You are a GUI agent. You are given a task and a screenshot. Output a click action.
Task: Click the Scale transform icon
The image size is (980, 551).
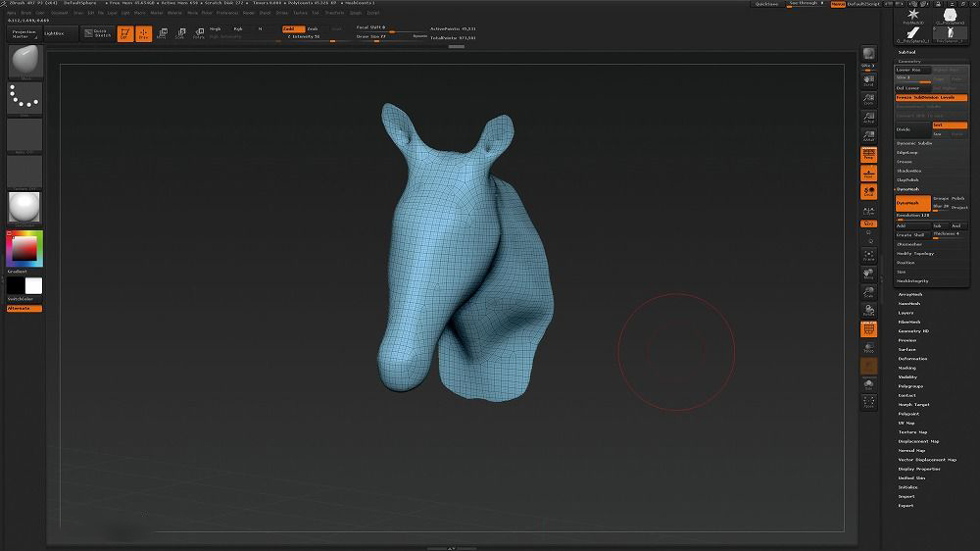point(180,33)
